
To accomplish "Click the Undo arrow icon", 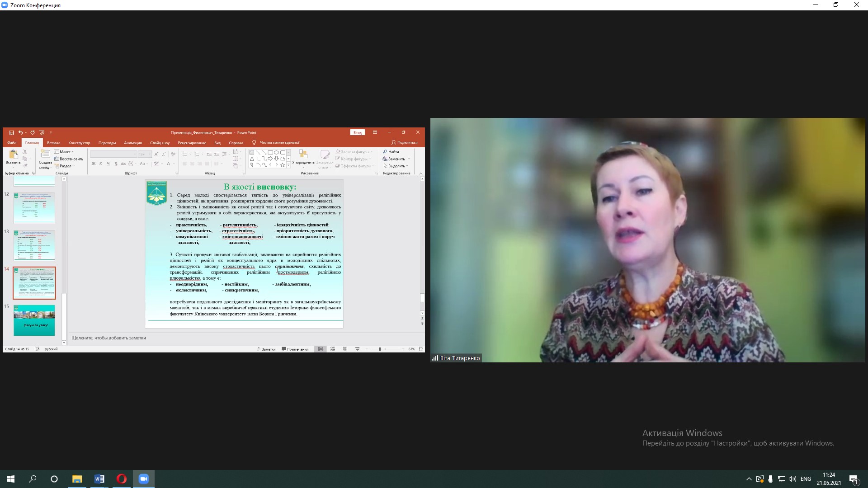I will 20,132.
